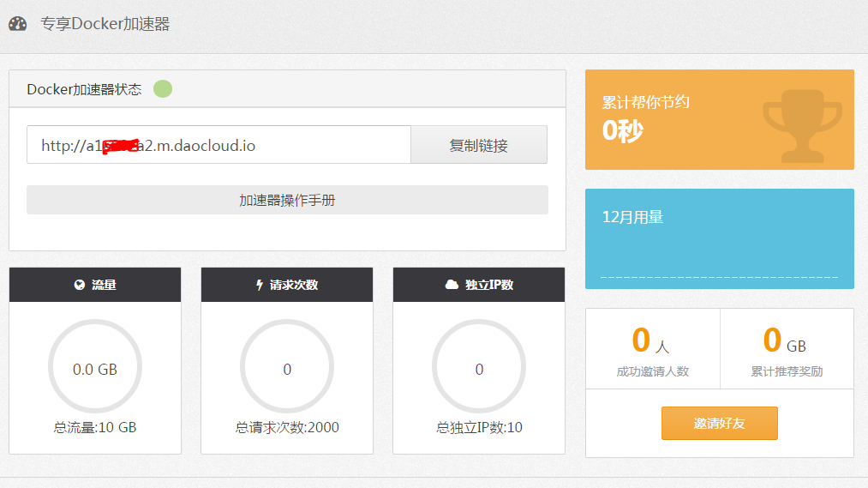Select the 流量 panel header
The image size is (868, 488).
(95, 285)
